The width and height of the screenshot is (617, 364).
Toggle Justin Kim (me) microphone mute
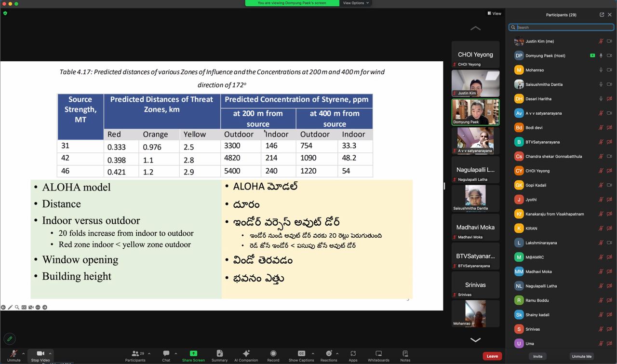pos(601,41)
